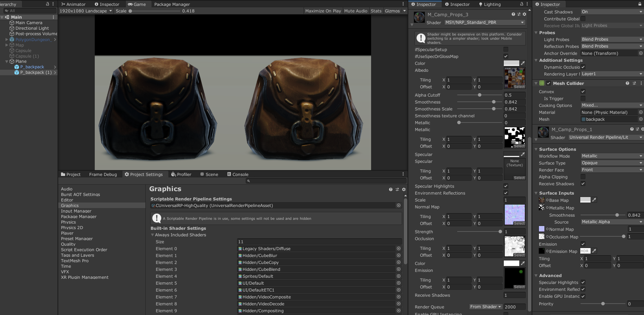Click the prefab cube icon beside P_backpack

pyautogui.click(x=17, y=67)
